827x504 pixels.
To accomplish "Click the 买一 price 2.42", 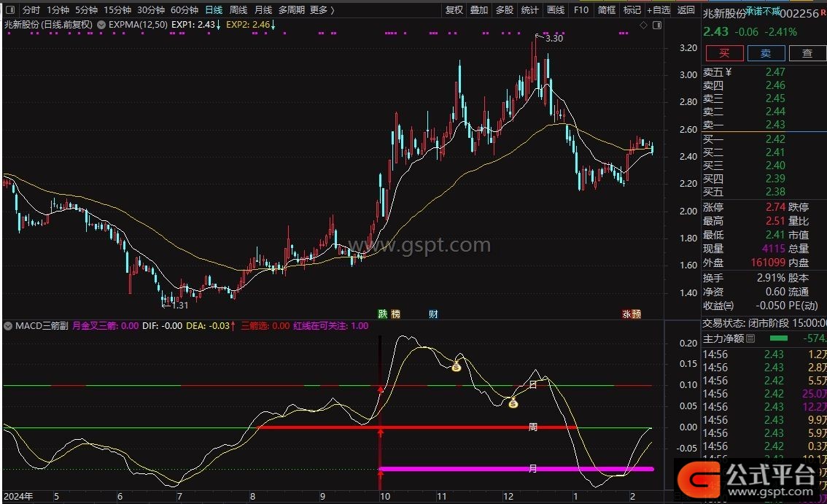I will (775, 139).
